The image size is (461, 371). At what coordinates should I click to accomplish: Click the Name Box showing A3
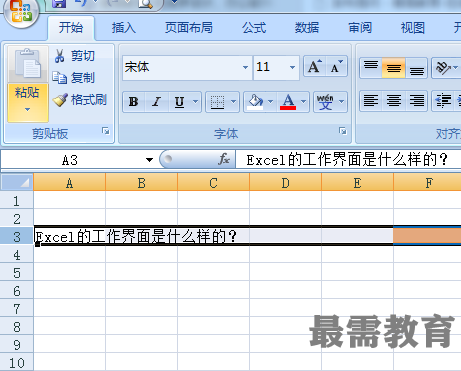(x=71, y=160)
